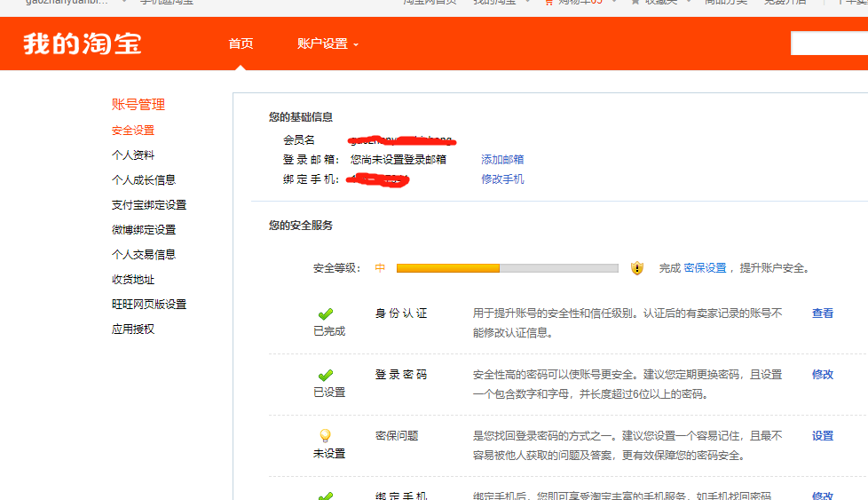Screen dimensions: 868x500
Task: Select 微博绑定设置 sidebar entry
Action: click(144, 230)
